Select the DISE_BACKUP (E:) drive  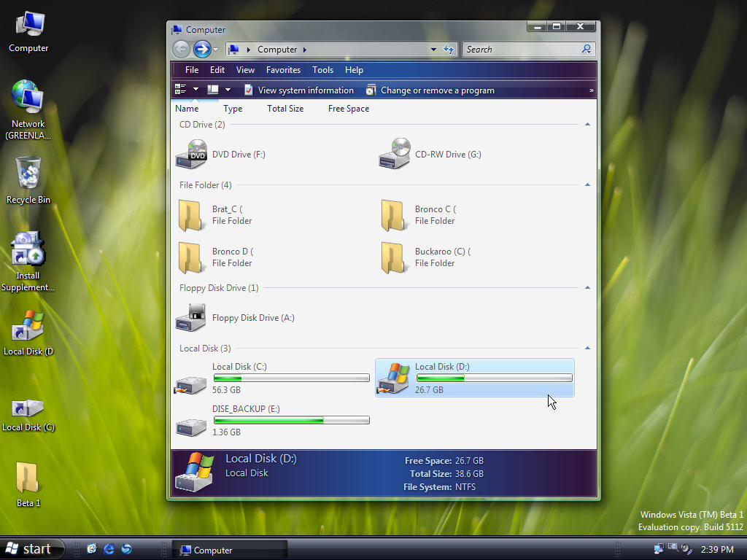(272, 421)
